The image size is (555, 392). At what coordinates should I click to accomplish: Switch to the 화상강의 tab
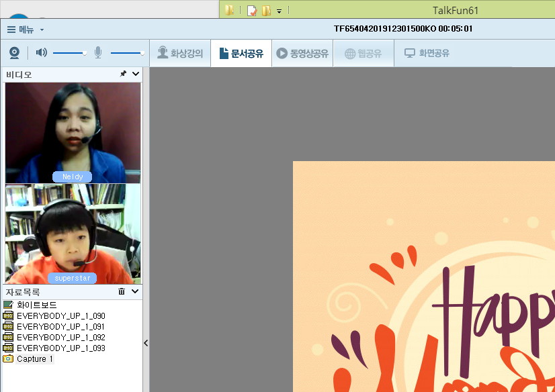pyautogui.click(x=179, y=54)
